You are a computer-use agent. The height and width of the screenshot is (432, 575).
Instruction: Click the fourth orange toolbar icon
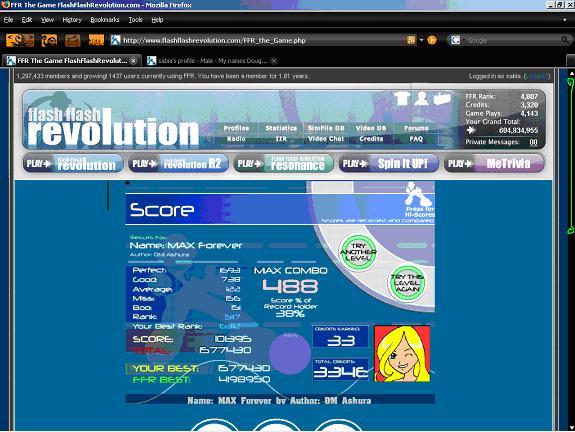96,40
